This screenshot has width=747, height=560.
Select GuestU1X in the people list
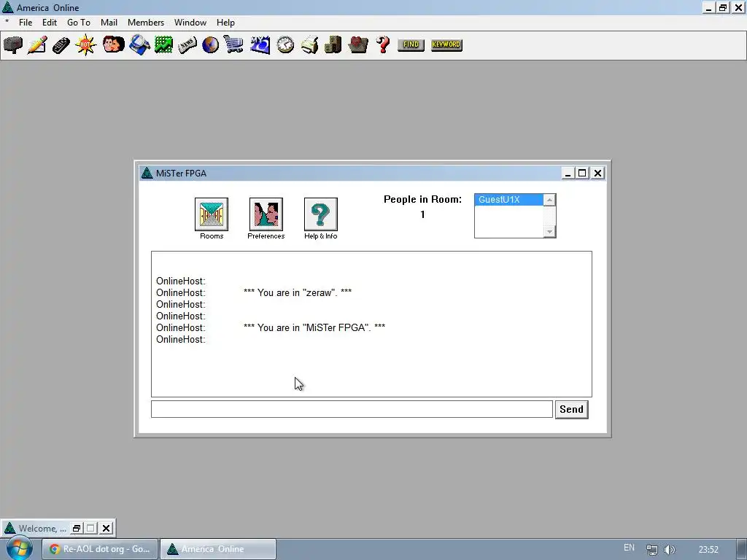pos(508,200)
